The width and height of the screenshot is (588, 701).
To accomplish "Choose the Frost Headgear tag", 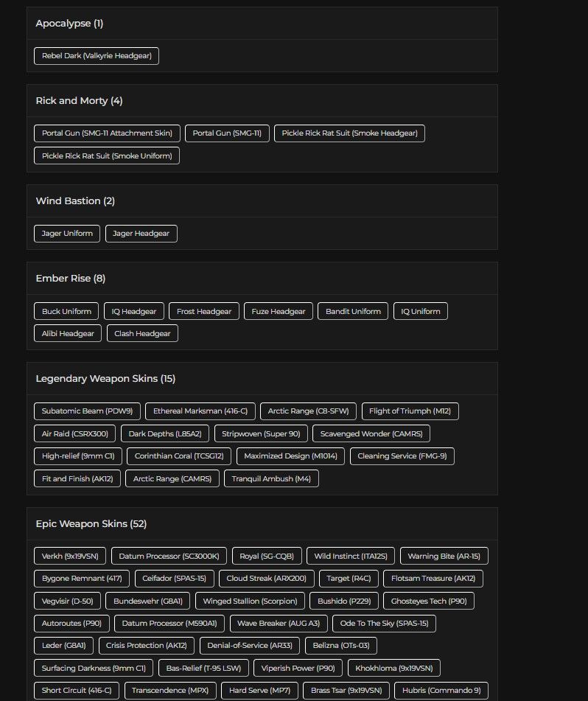I will pos(204,311).
